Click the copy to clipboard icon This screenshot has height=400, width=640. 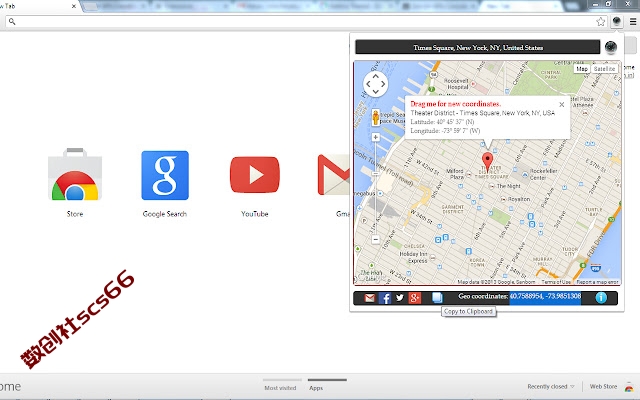437,298
